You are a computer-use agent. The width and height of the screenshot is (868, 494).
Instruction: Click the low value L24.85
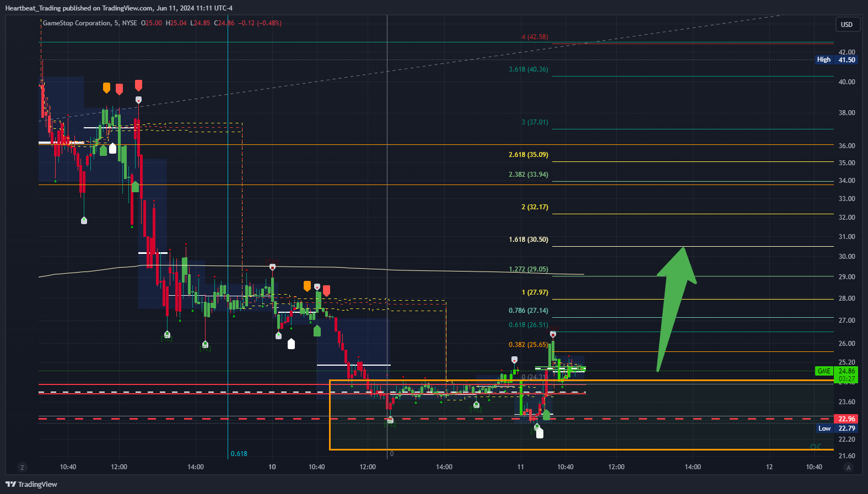(x=200, y=23)
